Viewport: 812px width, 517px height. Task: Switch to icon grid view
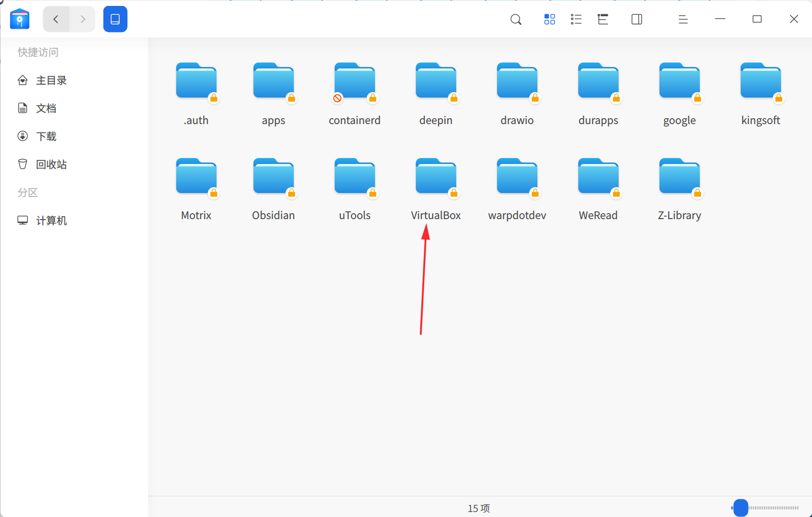click(x=550, y=19)
